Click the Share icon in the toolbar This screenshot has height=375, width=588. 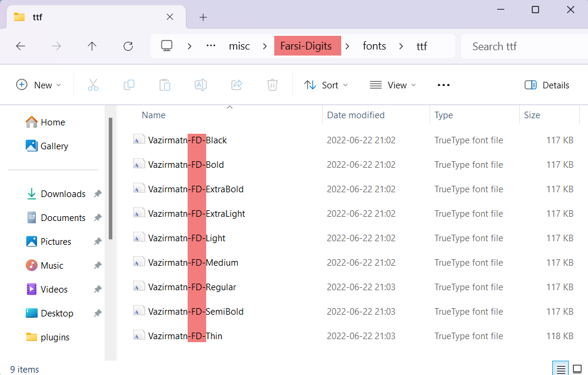[x=237, y=85]
